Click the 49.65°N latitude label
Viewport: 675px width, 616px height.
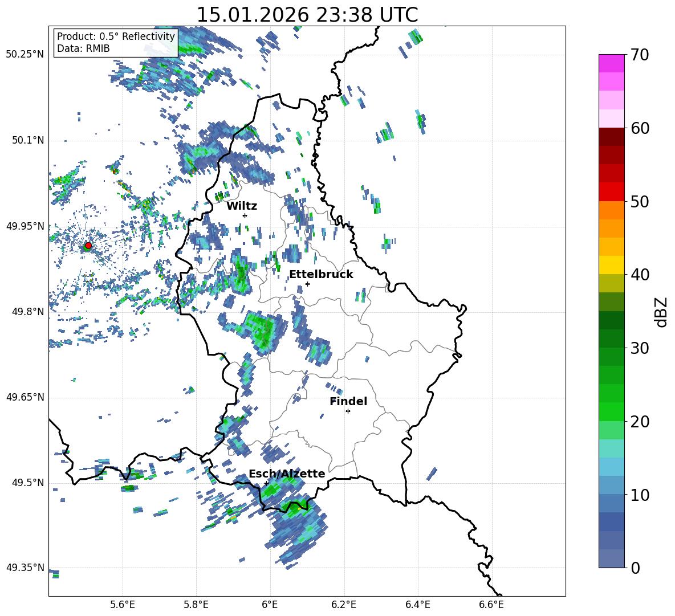tap(25, 397)
